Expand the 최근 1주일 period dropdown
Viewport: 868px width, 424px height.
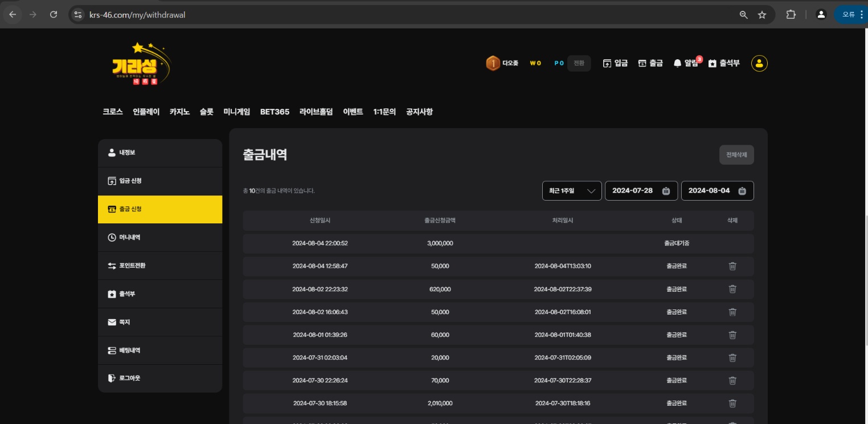(x=572, y=191)
